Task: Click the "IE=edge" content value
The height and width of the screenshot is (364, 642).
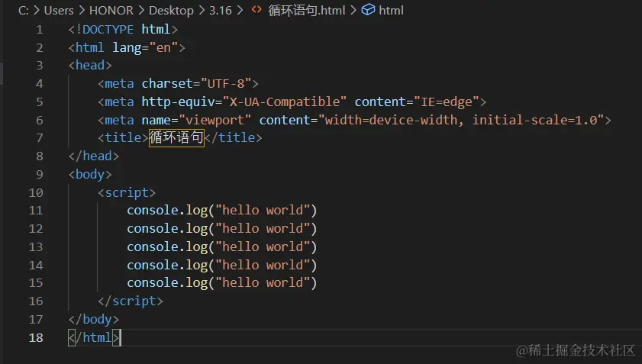Action: tap(447, 101)
